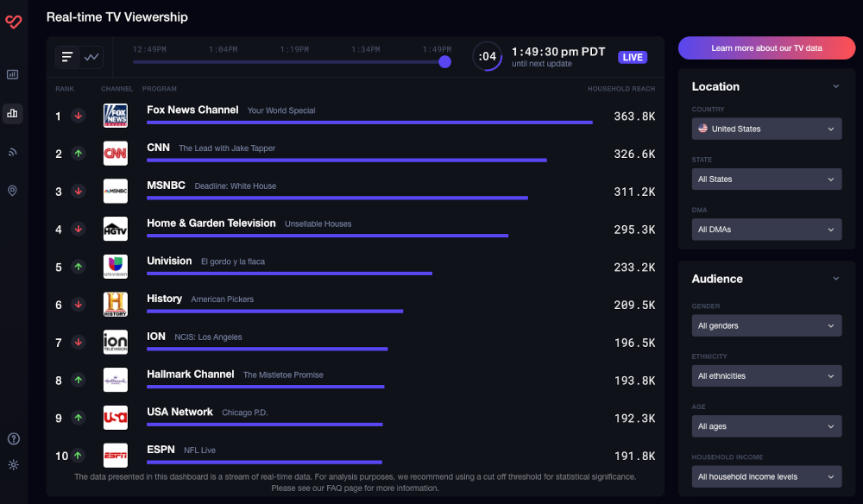This screenshot has width=863, height=504.
Task: Switch to line chart trend view
Action: [91, 57]
